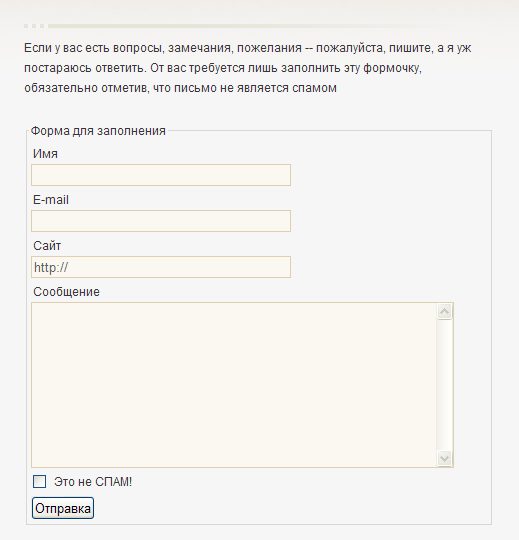Click into the Сайт field with http://
This screenshot has width=519, height=540.
pos(161,267)
